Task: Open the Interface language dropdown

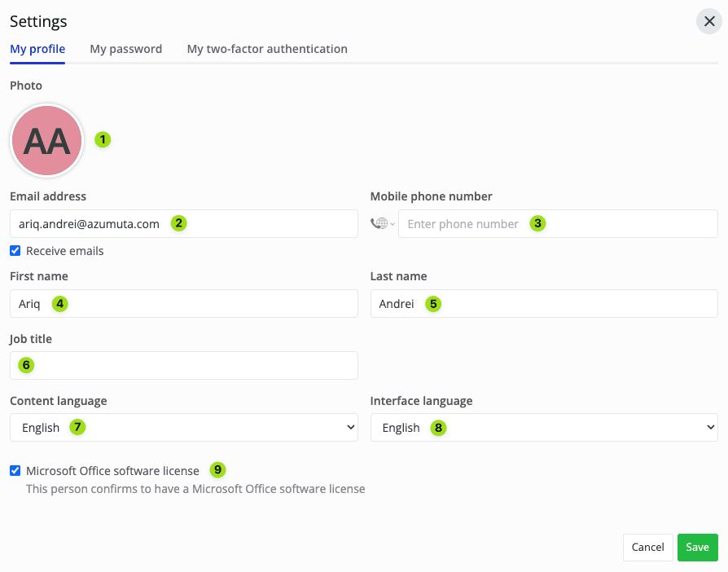Action: tap(543, 427)
